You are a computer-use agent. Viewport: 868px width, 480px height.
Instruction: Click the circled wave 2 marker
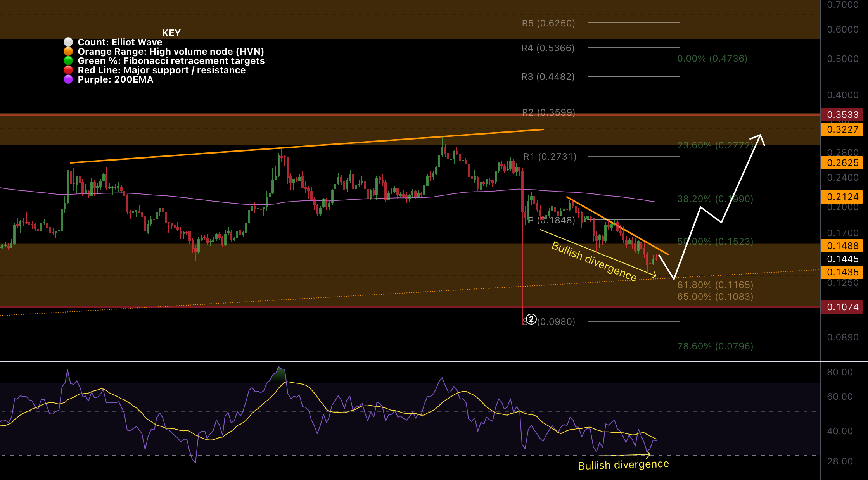tap(531, 319)
